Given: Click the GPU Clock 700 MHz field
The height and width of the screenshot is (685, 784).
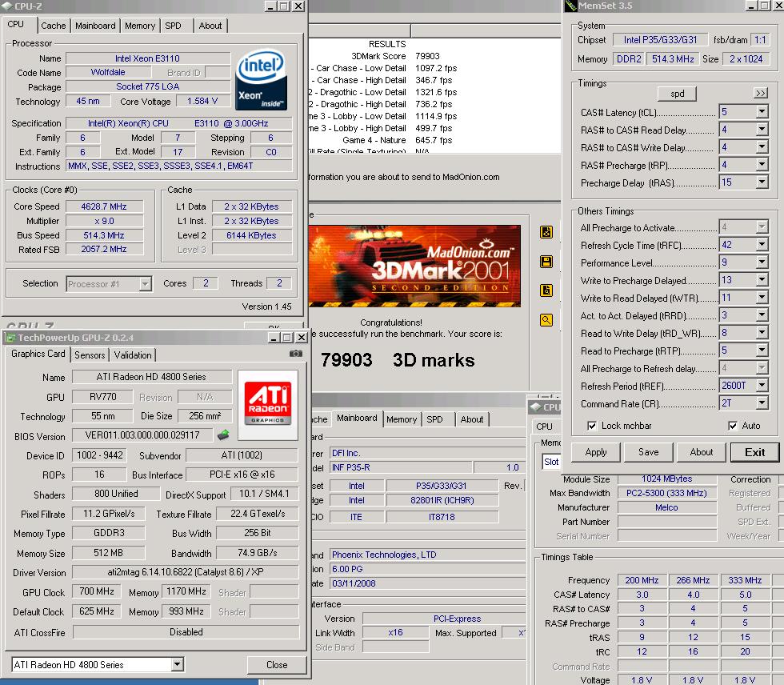Looking at the screenshot, I should coord(97,591).
